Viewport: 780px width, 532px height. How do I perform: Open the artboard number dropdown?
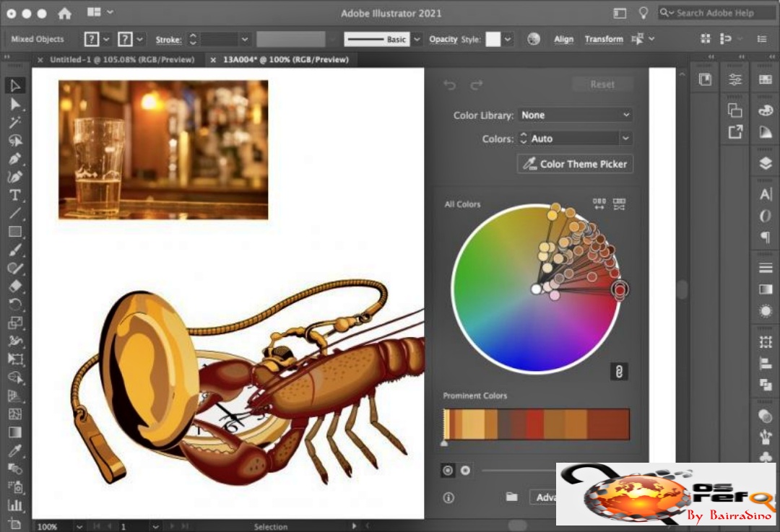pyautogui.click(x=156, y=526)
